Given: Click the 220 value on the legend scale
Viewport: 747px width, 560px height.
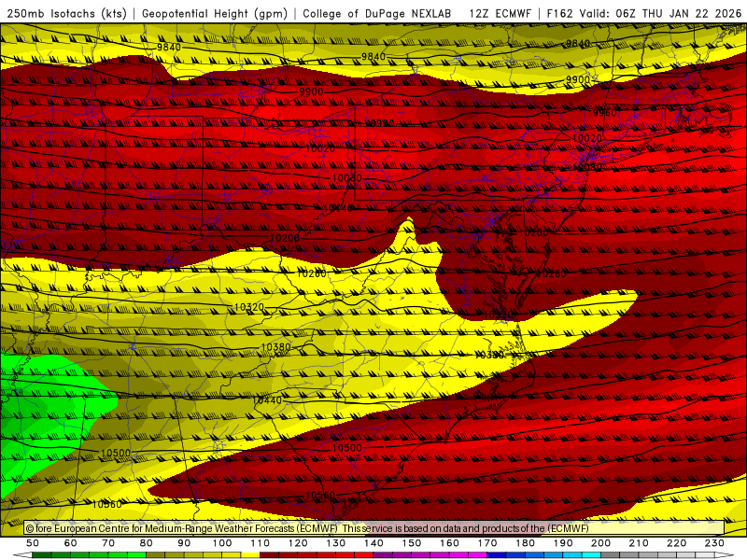Looking at the screenshot, I should [676, 543].
